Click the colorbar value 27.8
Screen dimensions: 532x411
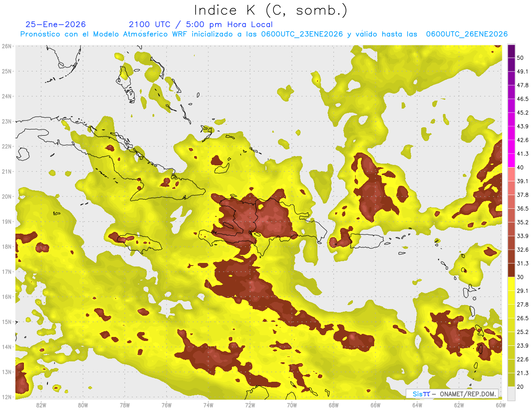(x=523, y=305)
